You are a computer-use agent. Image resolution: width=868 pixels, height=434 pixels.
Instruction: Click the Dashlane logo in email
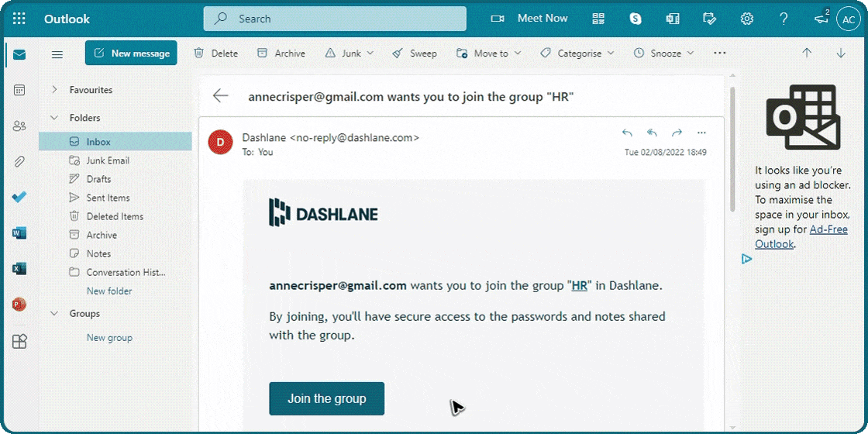[323, 213]
